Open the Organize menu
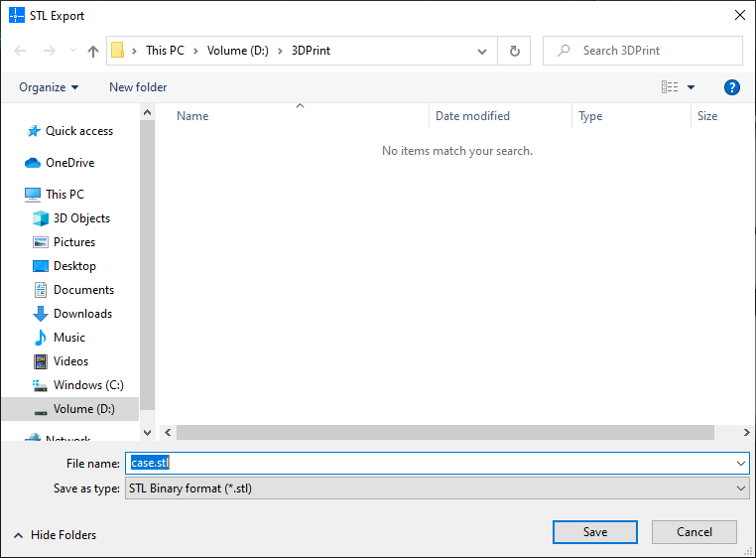756x558 pixels. pos(49,87)
